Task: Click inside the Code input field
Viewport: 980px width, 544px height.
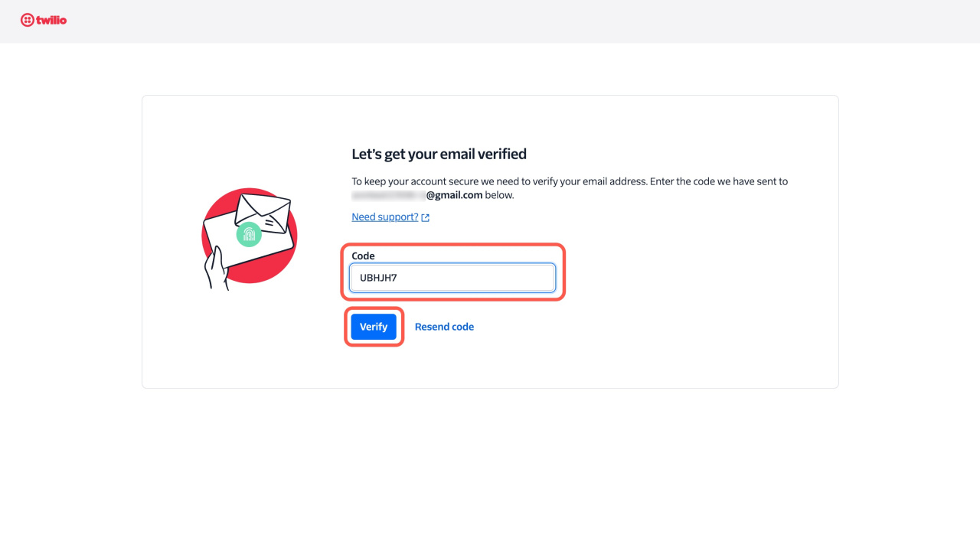Action: [452, 278]
